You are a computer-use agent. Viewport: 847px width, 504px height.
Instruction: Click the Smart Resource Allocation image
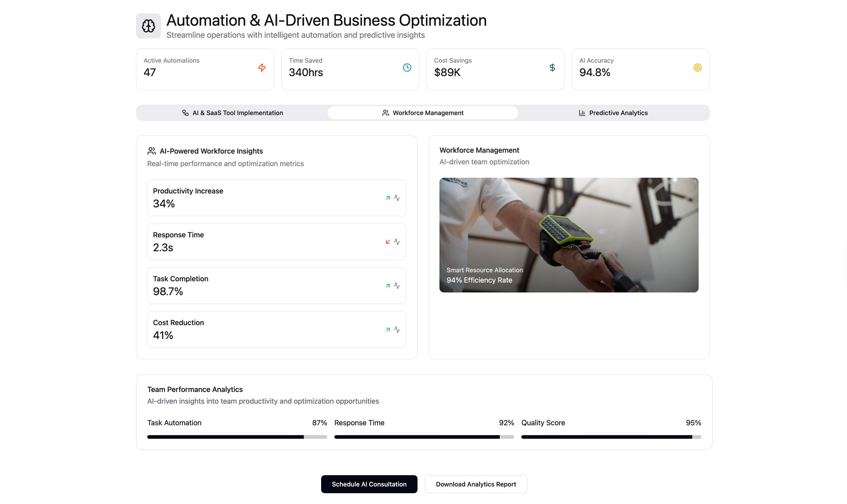569,235
